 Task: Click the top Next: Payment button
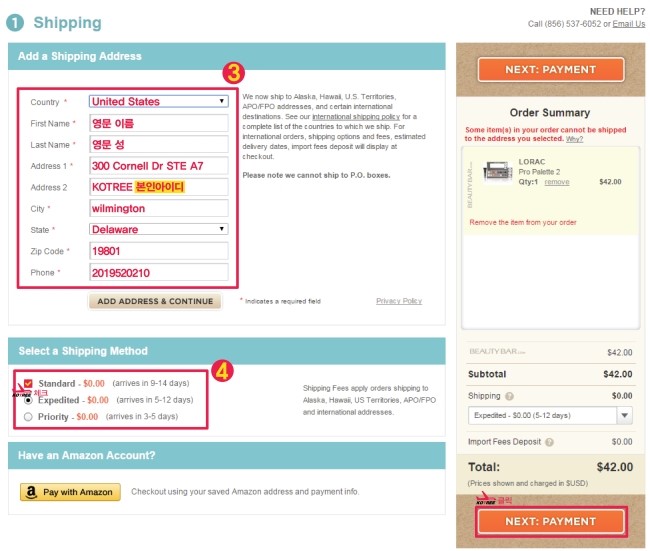tap(551, 70)
